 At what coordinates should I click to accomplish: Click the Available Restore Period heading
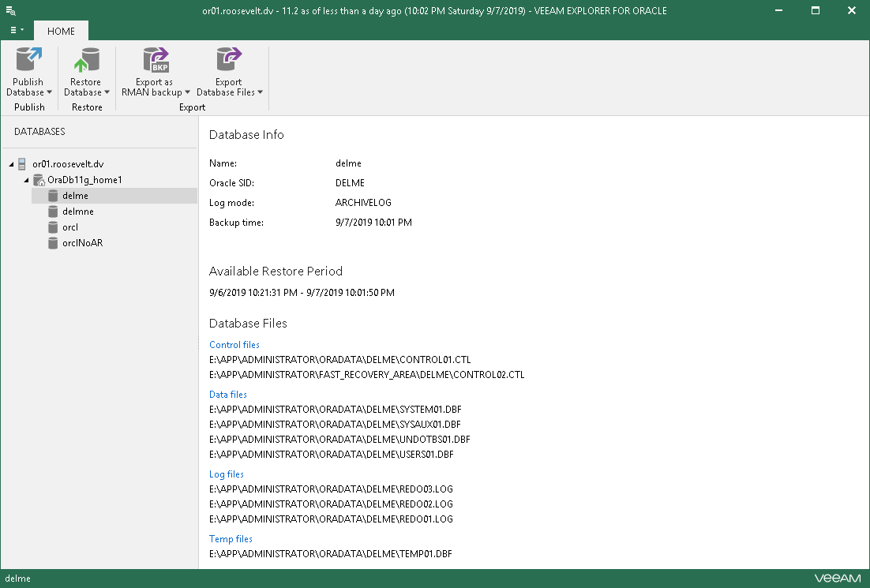click(x=276, y=272)
